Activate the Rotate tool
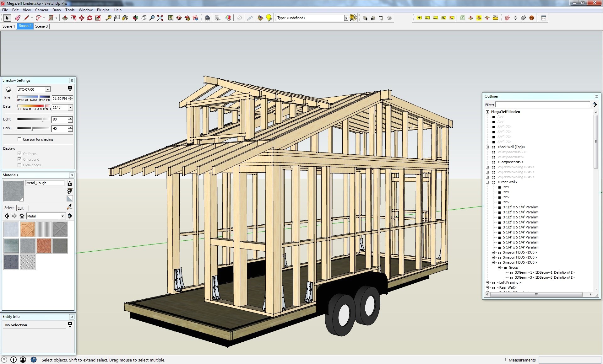The image size is (603, 364). pos(90,18)
